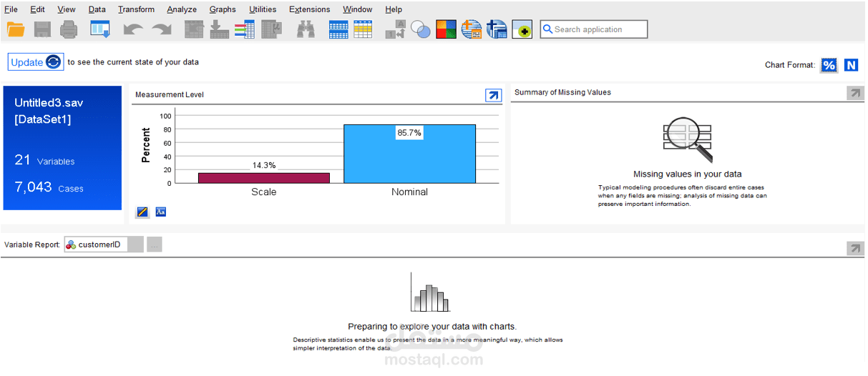The width and height of the screenshot is (868, 376).
Task: Open the Extensions menu
Action: [310, 9]
